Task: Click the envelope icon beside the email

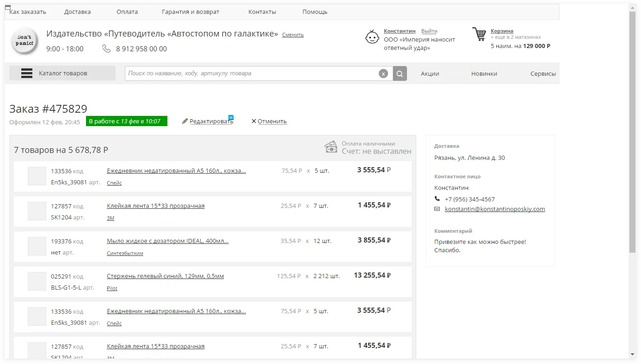Action: [x=437, y=209]
